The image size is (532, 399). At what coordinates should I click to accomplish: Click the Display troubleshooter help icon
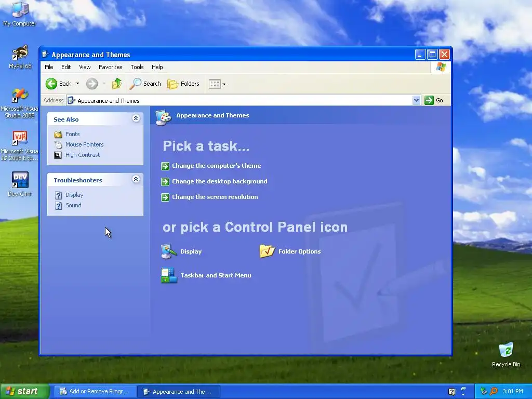(x=58, y=195)
